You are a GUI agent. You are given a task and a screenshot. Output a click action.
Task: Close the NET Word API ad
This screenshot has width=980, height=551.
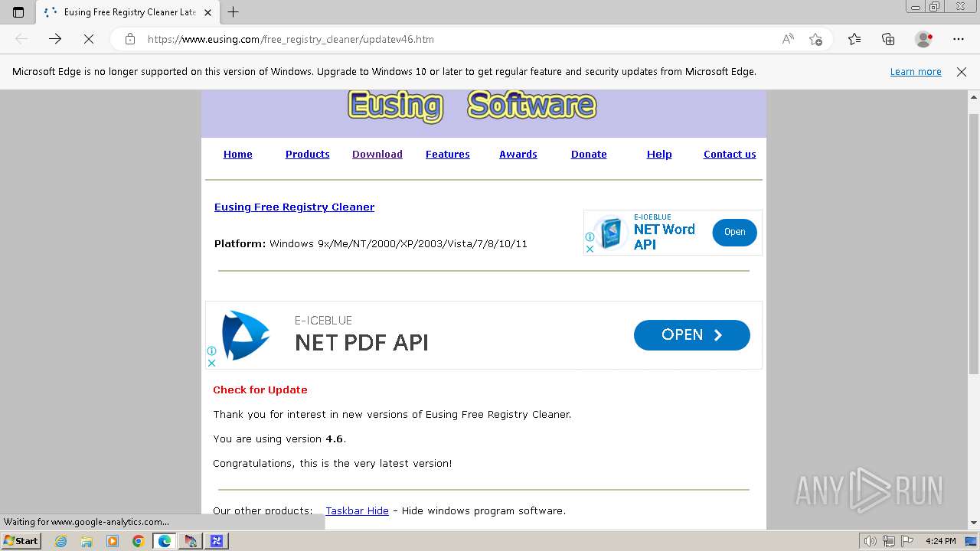tap(590, 249)
